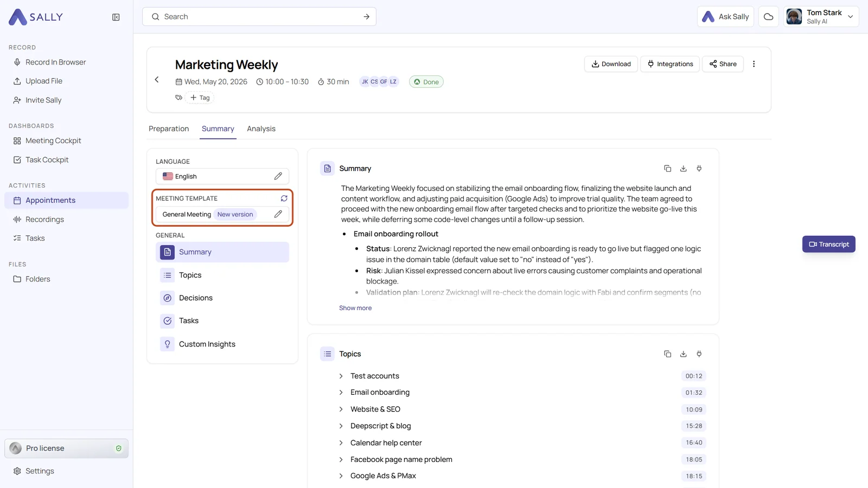This screenshot has width=868, height=488.
Task: Click in the Search field
Action: tap(259, 17)
